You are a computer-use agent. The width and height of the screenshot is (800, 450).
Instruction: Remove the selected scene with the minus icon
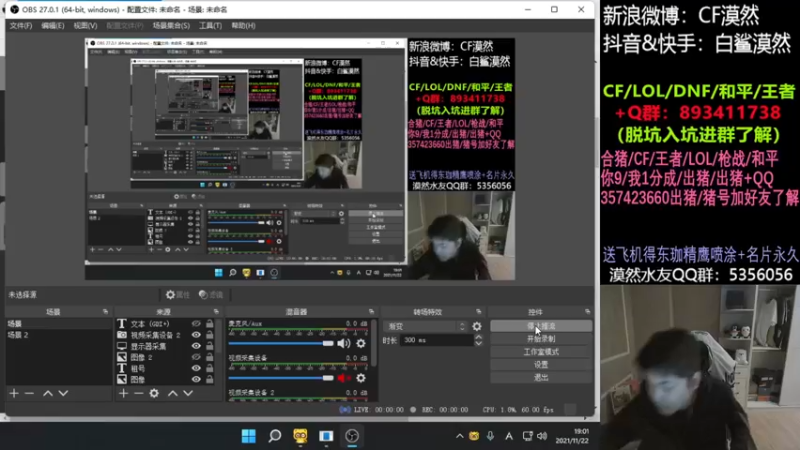click(x=30, y=393)
